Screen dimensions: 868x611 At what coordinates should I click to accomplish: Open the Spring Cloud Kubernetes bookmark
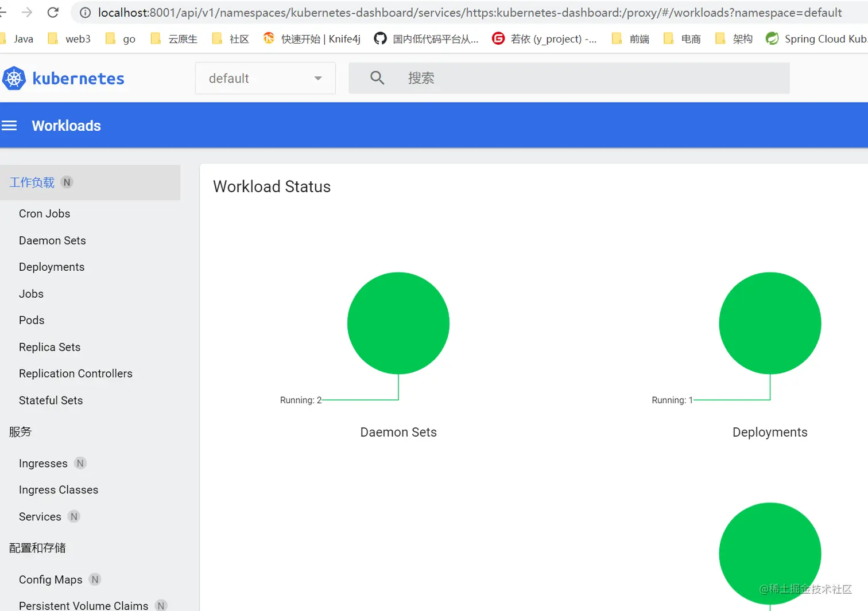click(x=817, y=38)
